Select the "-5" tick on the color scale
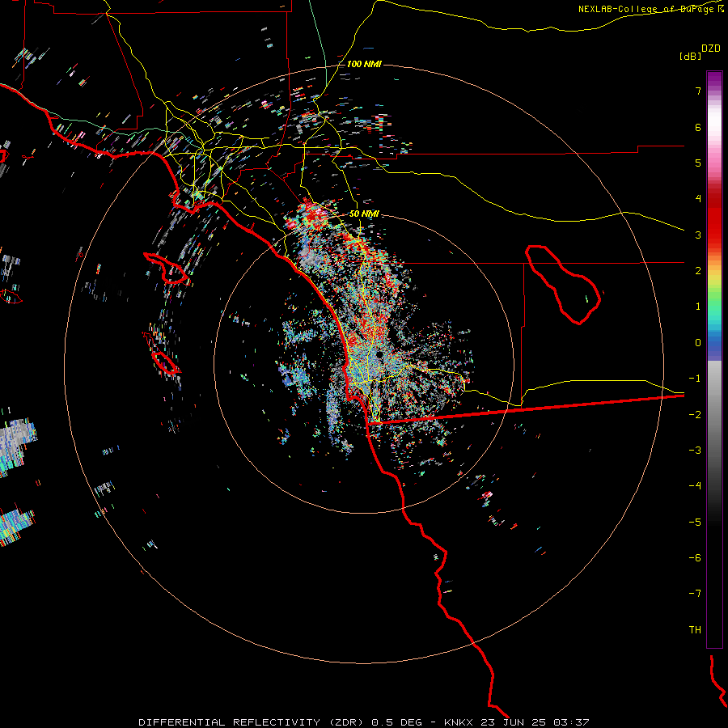 pos(695,522)
